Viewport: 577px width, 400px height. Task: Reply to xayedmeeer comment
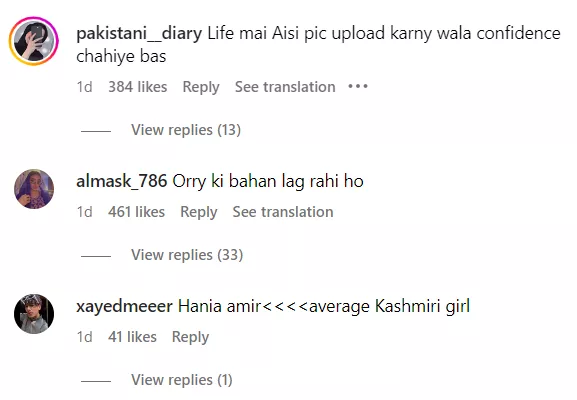coord(190,337)
